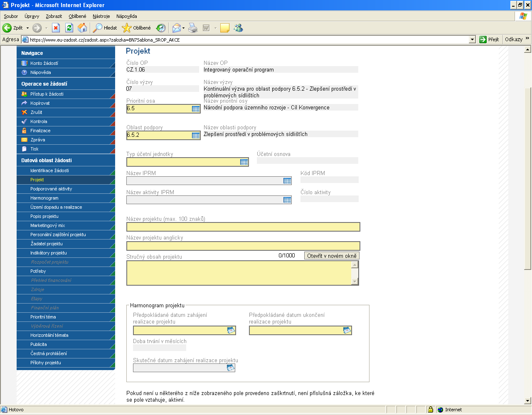Open Hledat search toolbar button
Image resolution: width=532 pixels, height=415 pixels.
coord(105,28)
